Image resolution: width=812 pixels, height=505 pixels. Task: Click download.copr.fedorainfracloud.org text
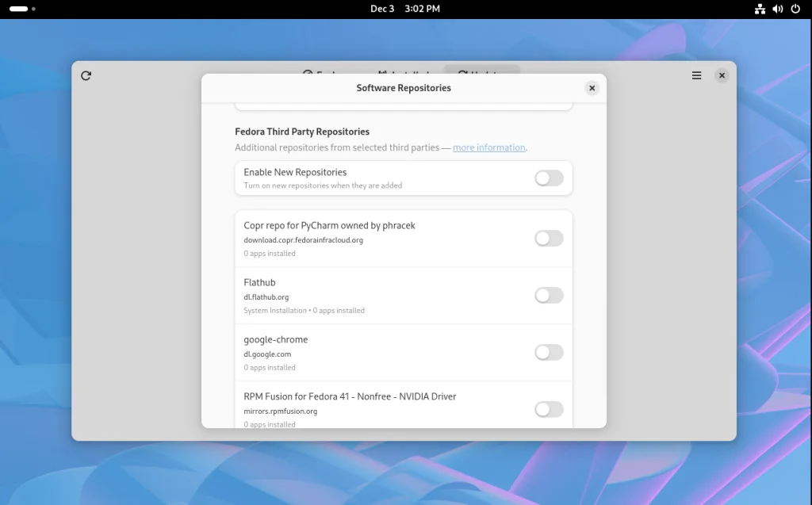pos(303,240)
